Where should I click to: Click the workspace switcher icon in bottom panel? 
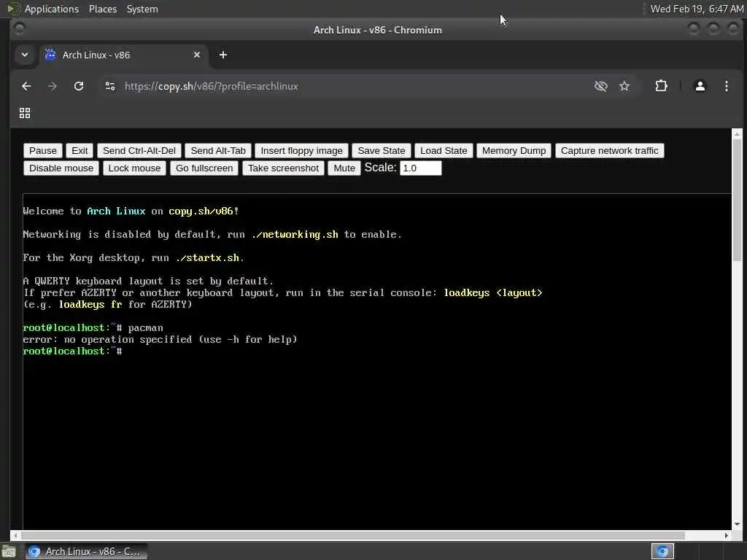click(662, 551)
